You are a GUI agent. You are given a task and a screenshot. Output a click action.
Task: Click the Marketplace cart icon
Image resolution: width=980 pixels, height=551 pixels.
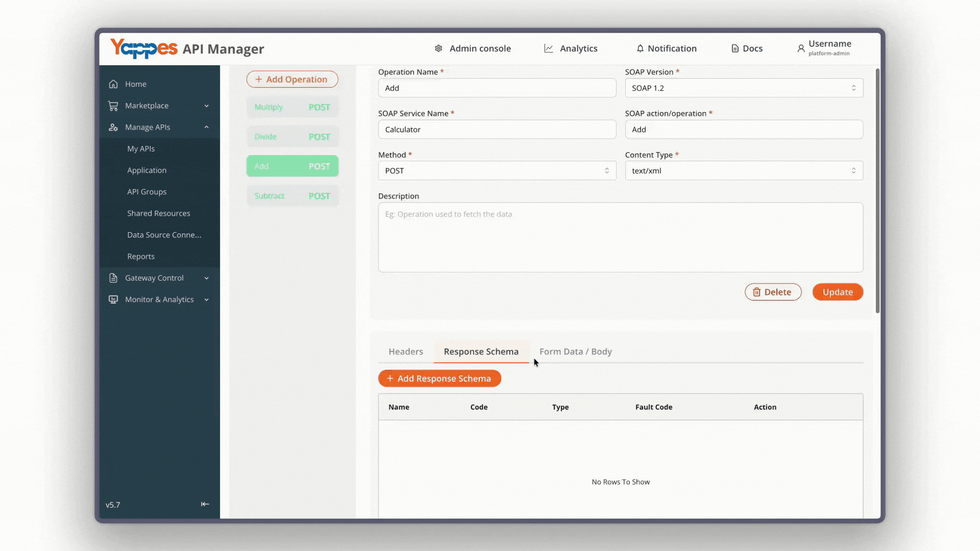113,106
